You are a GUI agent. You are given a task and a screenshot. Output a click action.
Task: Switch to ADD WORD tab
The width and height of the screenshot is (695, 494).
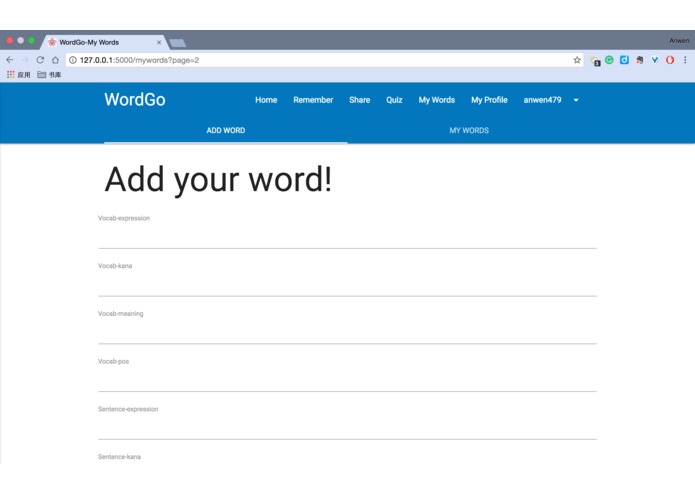(226, 130)
